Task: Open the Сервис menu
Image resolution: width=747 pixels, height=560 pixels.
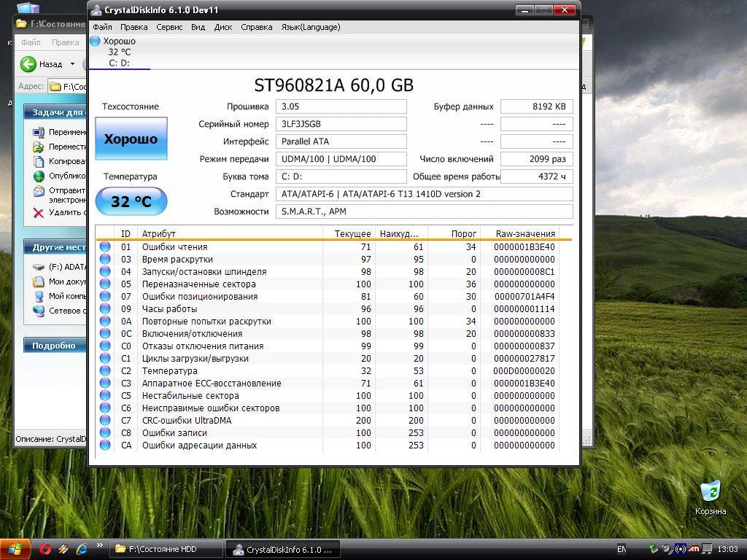Action: 169,27
